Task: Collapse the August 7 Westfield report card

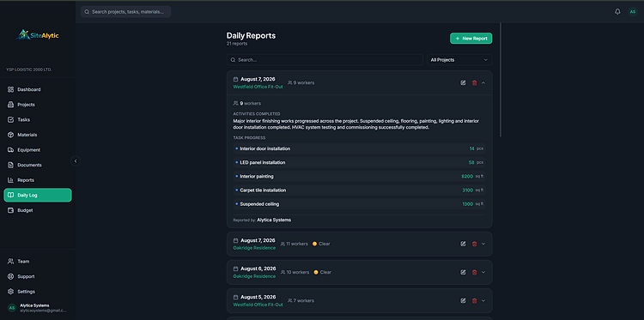Action: pos(483,83)
